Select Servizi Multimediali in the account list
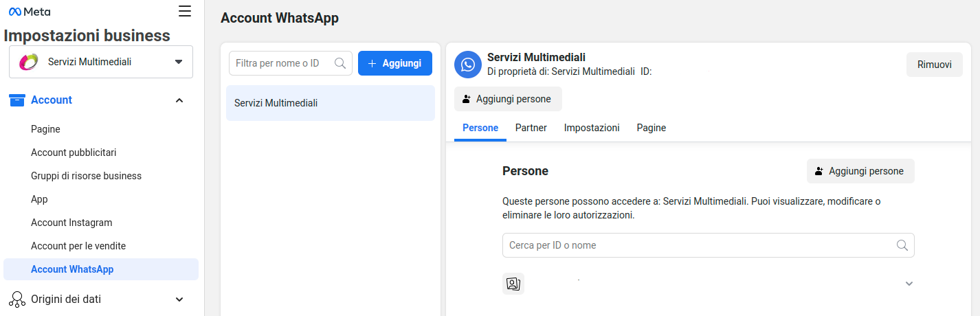980x316 pixels. pos(331,103)
